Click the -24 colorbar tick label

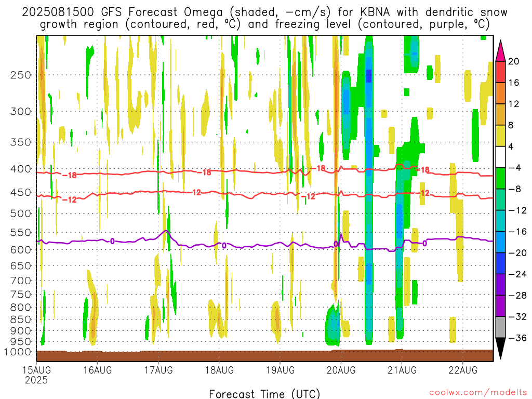(x=517, y=274)
